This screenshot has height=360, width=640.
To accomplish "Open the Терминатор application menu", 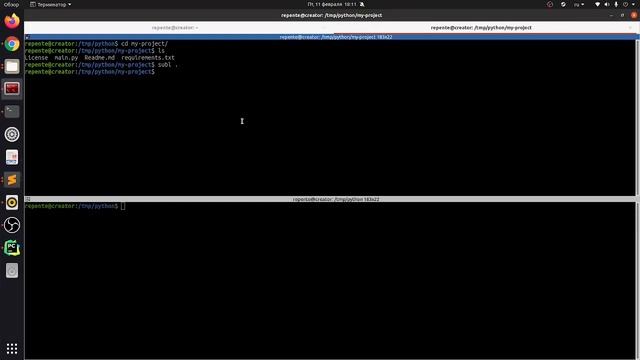I will tap(51, 4).
